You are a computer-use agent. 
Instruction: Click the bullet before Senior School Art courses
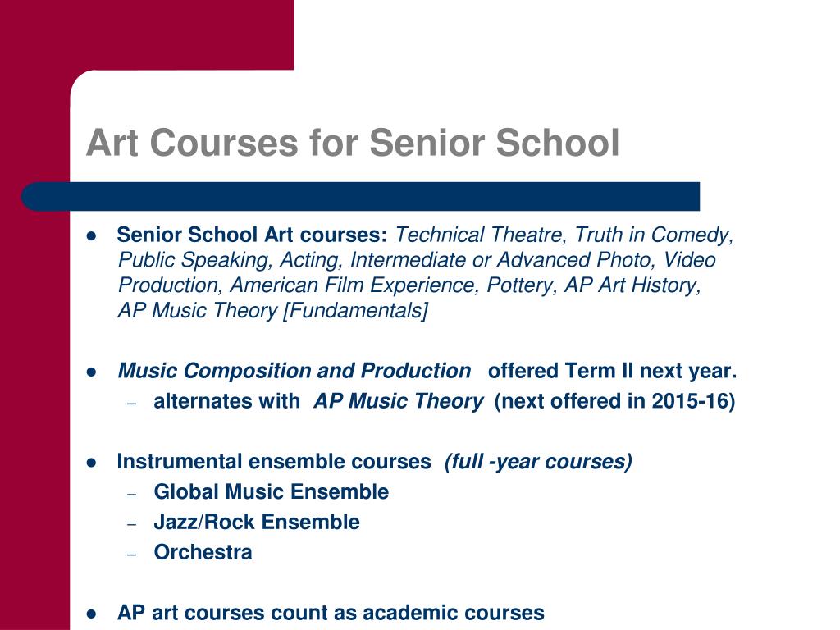(x=91, y=235)
